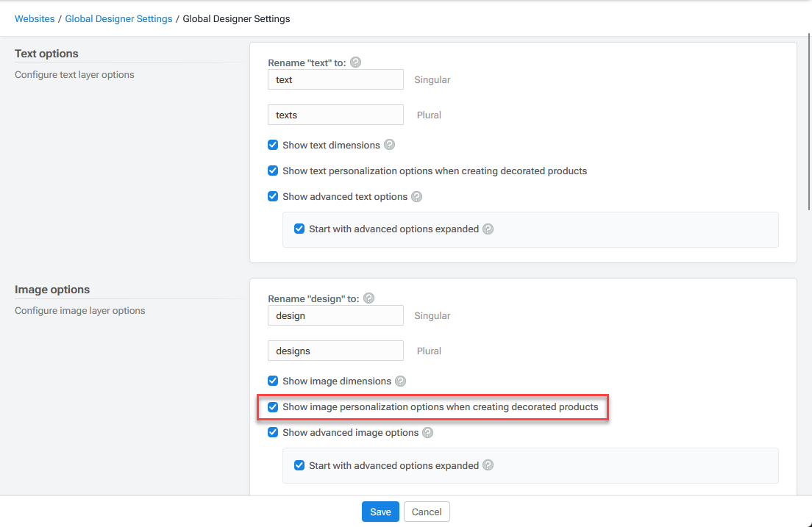
Task: Select the Text options section heading
Action: (46, 54)
